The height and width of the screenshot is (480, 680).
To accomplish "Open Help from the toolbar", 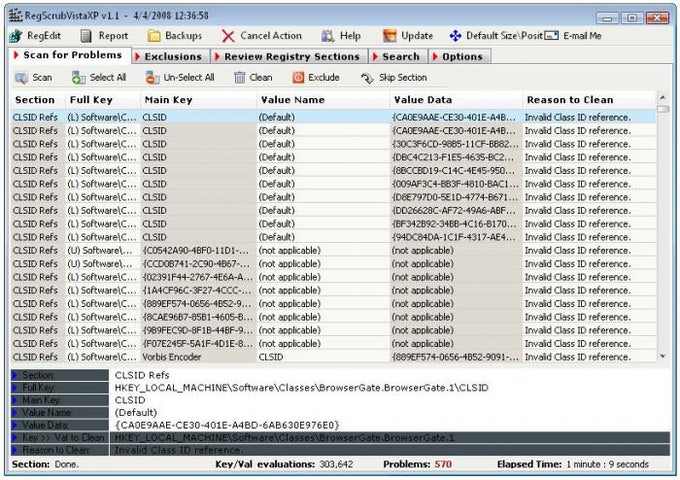I will [341, 36].
